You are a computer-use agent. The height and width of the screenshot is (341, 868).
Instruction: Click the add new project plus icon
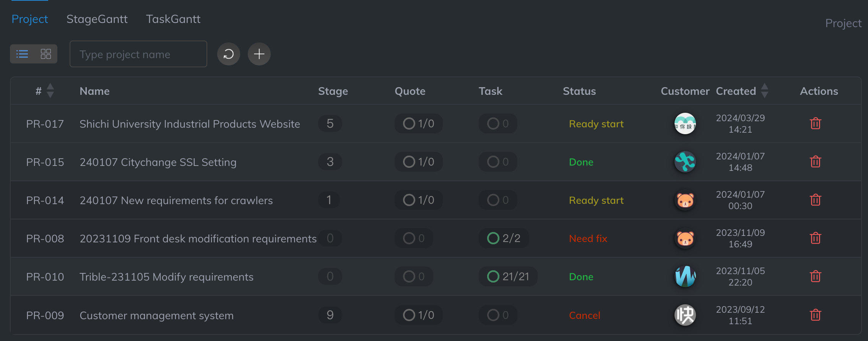tap(259, 54)
